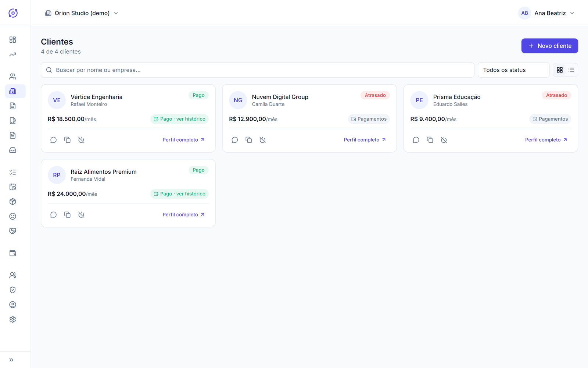
Task: Open the handshake icon in sidebar
Action: point(13,231)
